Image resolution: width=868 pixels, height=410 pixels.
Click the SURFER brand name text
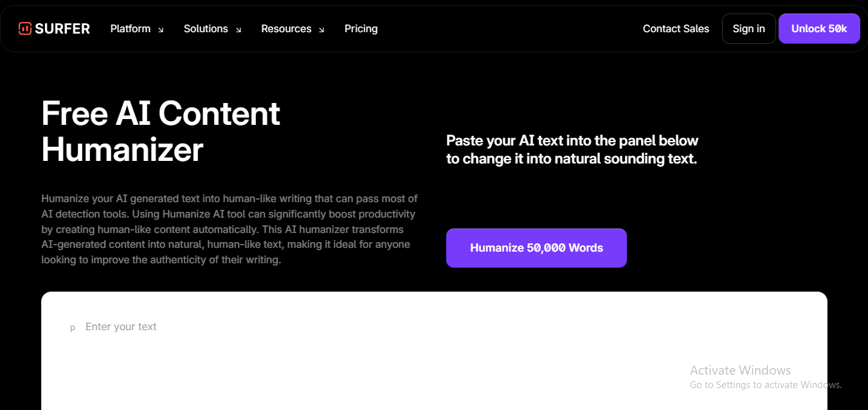pos(62,29)
